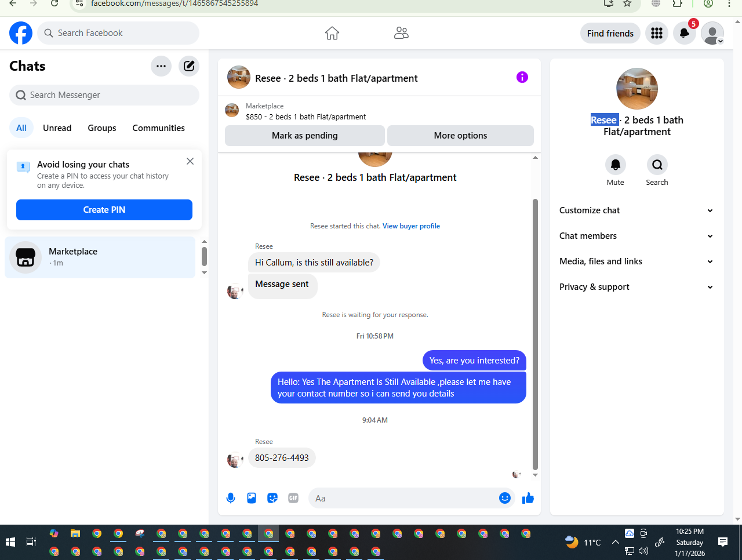This screenshot has height=560, width=742.
Task: Open chat options three-dot button
Action: pos(161,66)
